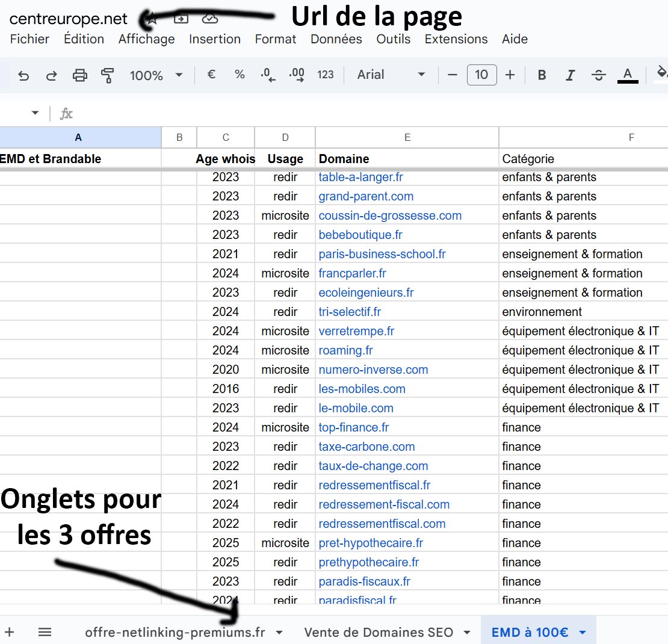Open the grand-parent.com link

click(366, 196)
